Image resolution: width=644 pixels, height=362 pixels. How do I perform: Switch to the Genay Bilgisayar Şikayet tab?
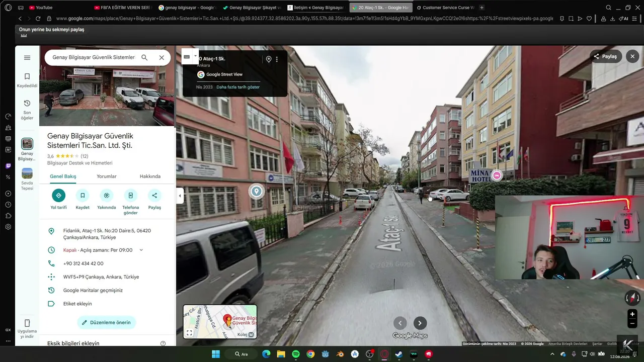tap(252, 8)
